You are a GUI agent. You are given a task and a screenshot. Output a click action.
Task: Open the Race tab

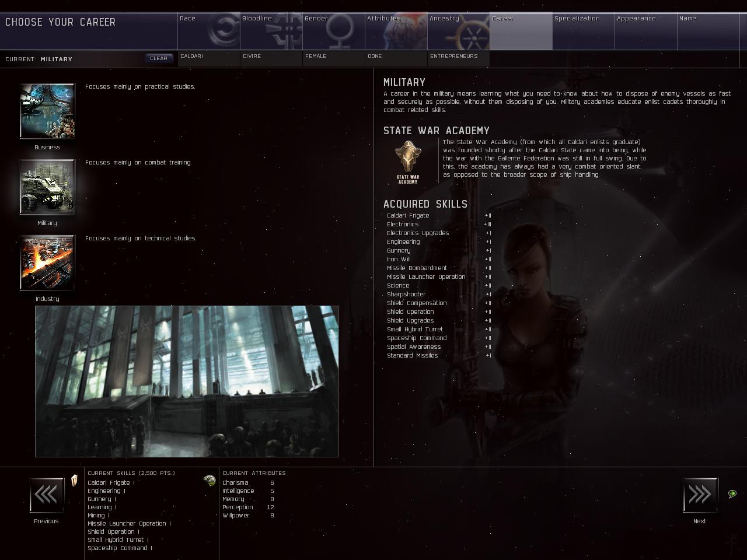pyautogui.click(x=209, y=31)
